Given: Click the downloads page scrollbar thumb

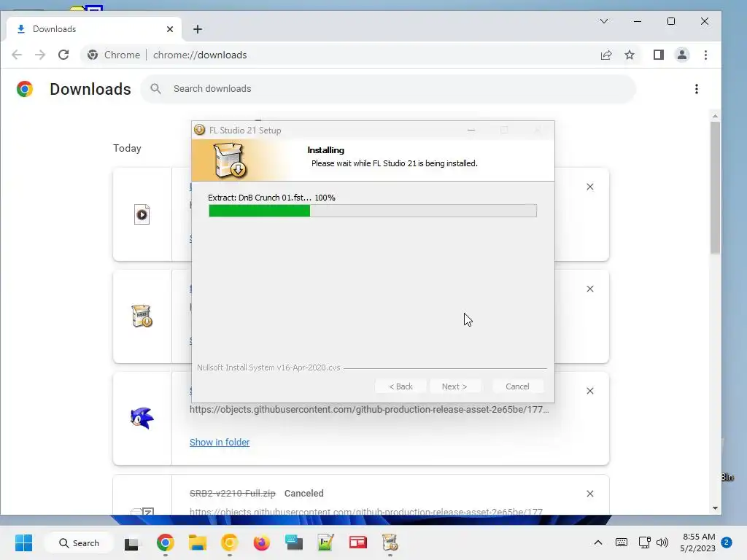Looking at the screenshot, I should coord(715,187).
